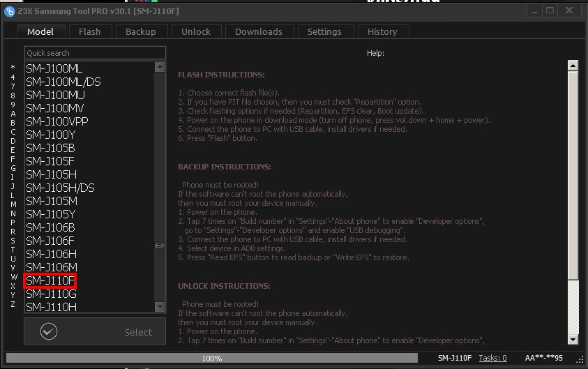Switch to the Model tab
Viewport: 588px width, 369px height.
[40, 32]
